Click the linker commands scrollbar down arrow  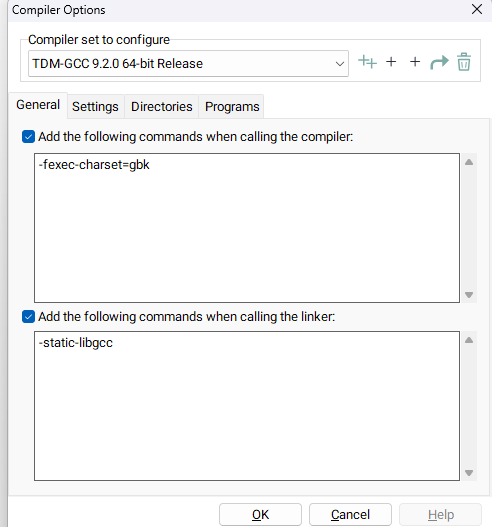pos(469,473)
